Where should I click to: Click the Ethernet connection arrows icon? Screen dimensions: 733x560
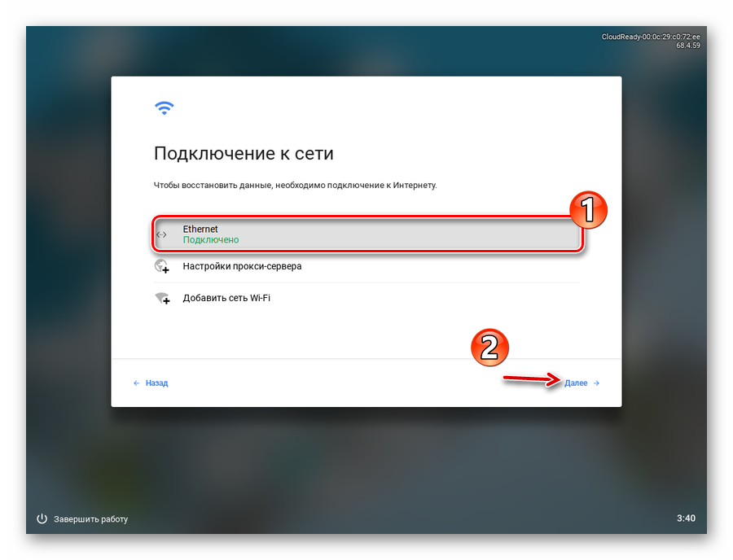pos(161,234)
